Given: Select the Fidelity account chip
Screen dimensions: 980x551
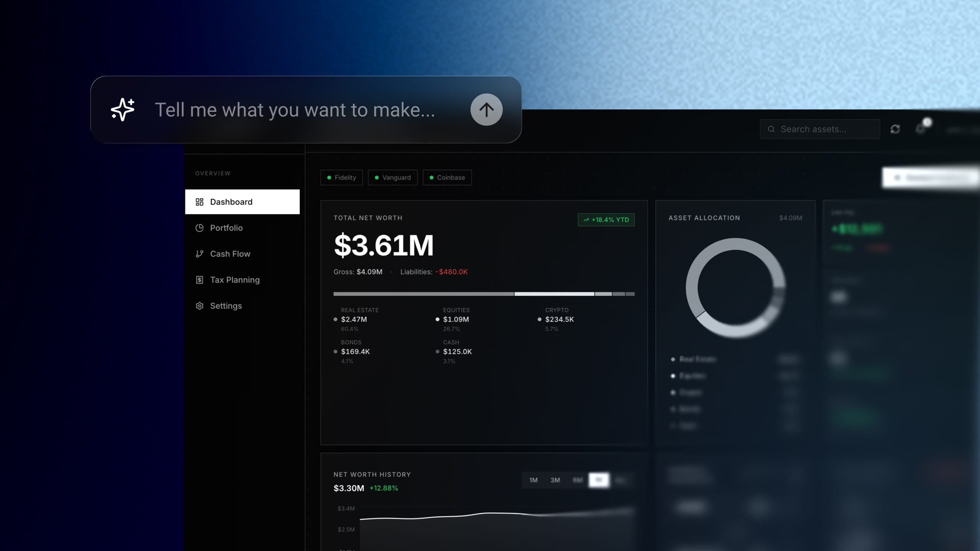Looking at the screenshot, I should [x=341, y=178].
